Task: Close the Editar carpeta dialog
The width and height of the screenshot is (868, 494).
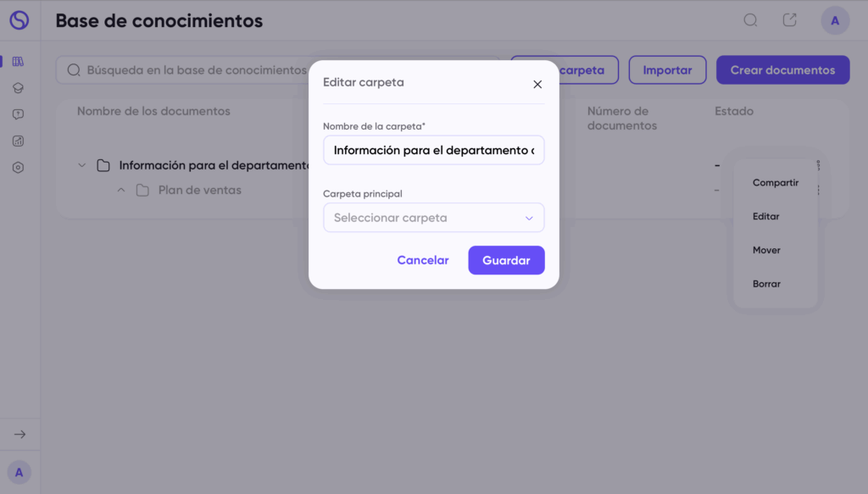Action: [537, 84]
